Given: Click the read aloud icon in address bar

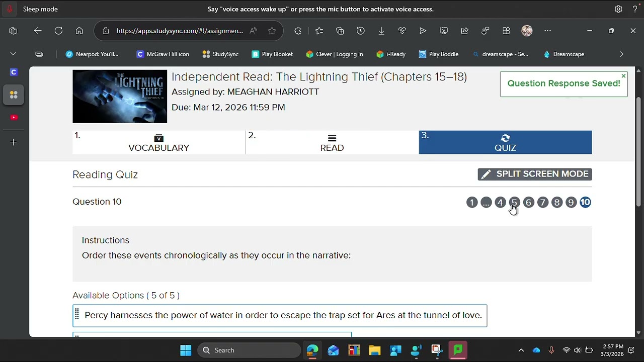Looking at the screenshot, I should tap(253, 31).
